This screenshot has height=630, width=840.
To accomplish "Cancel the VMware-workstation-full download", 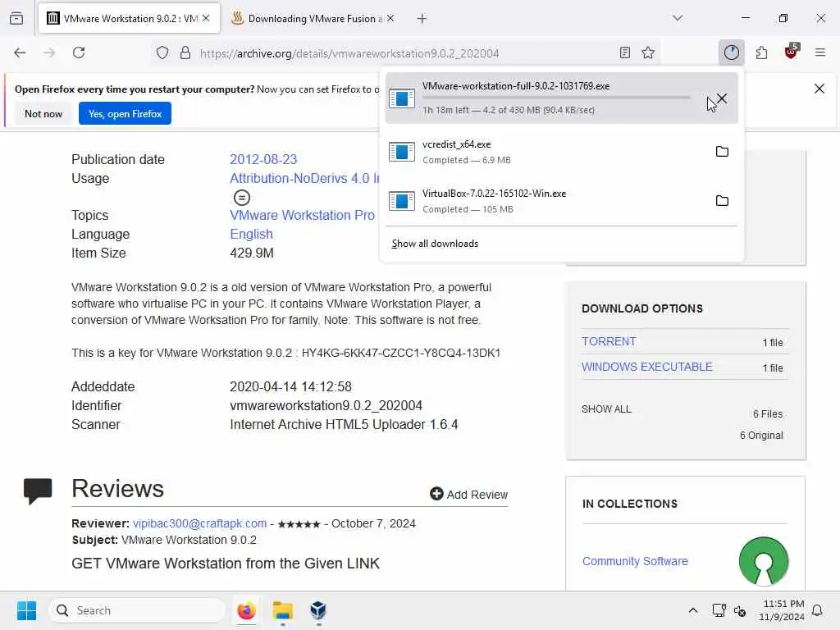I will point(722,98).
